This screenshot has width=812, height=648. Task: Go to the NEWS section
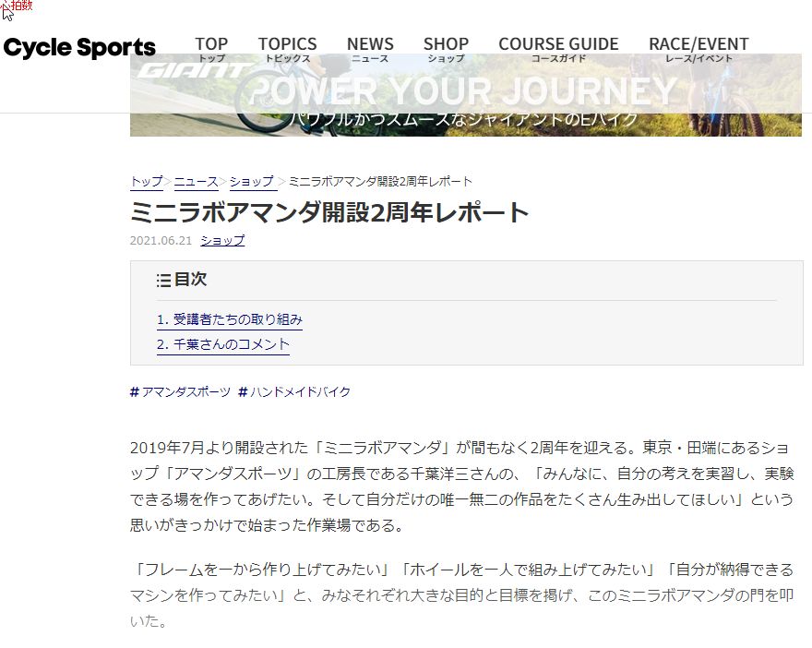370,49
